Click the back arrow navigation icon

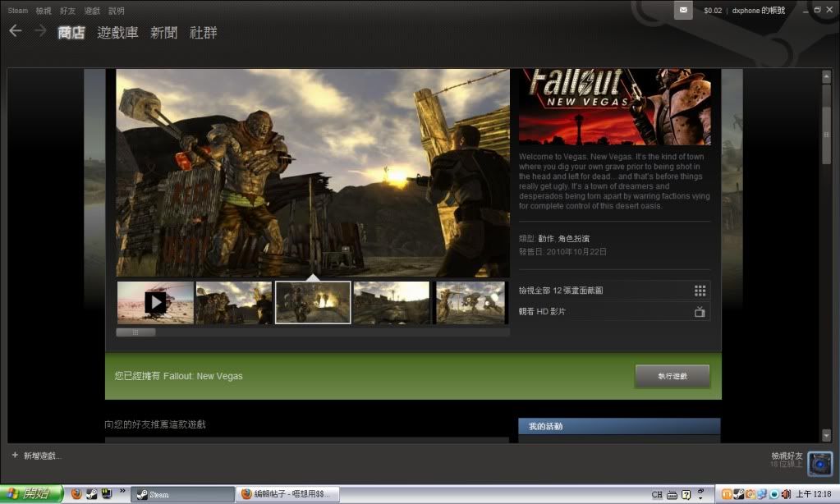click(x=15, y=31)
